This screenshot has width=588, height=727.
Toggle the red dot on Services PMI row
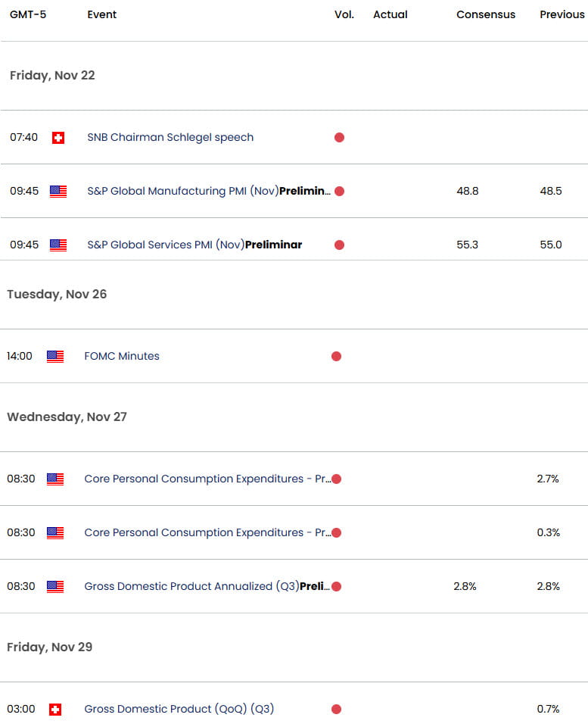(339, 245)
